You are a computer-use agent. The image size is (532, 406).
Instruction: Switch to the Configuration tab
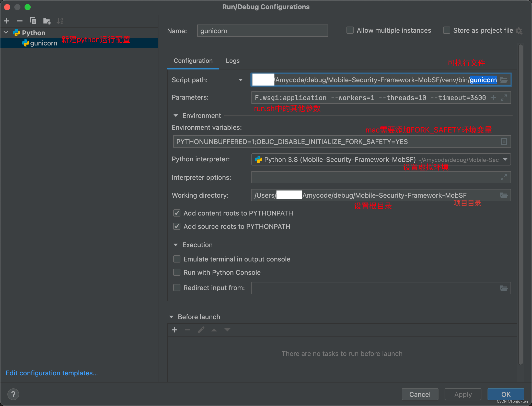(193, 61)
